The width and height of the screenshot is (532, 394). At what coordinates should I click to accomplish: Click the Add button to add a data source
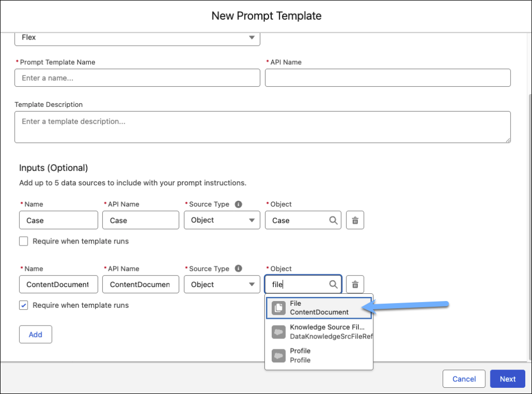(x=35, y=334)
